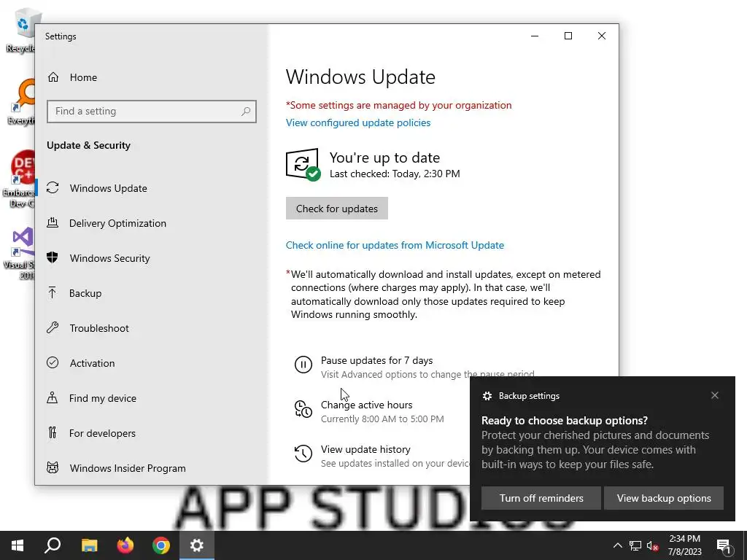The height and width of the screenshot is (560, 747).
Task: Click View backup options button
Action: pyautogui.click(x=664, y=498)
